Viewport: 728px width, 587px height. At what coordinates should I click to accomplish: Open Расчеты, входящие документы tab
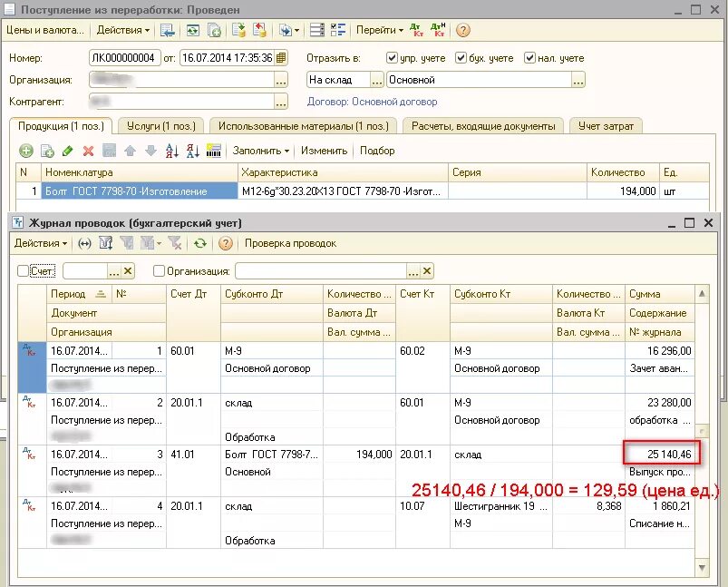click(483, 126)
